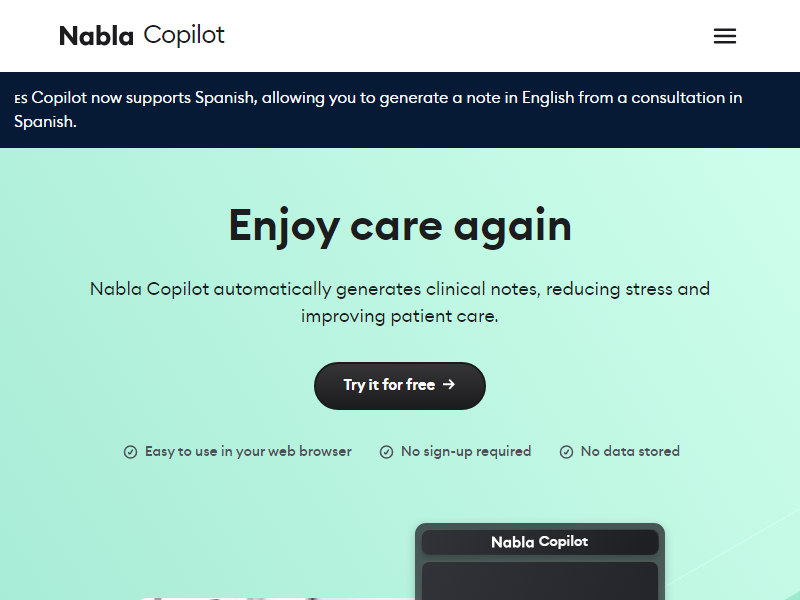Click the Enjoy care again heading
Image resolution: width=800 pixels, height=600 pixels.
point(400,225)
